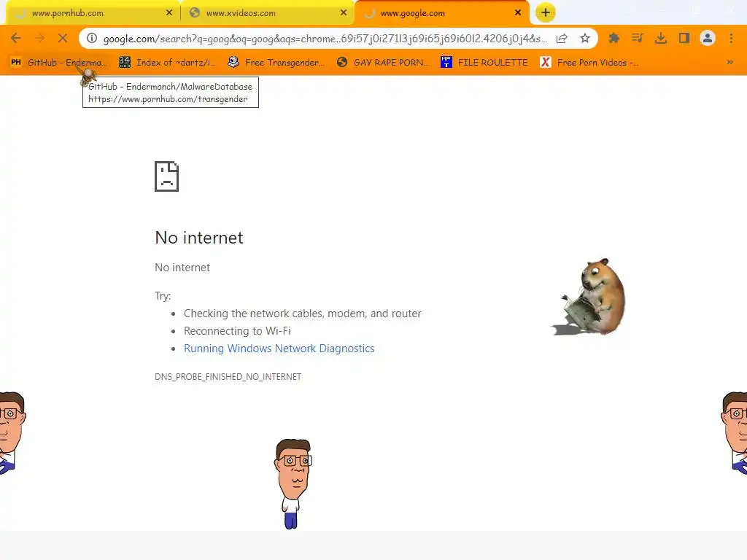The width and height of the screenshot is (747, 560).
Task: Share this page using the share icon
Action: [562, 38]
